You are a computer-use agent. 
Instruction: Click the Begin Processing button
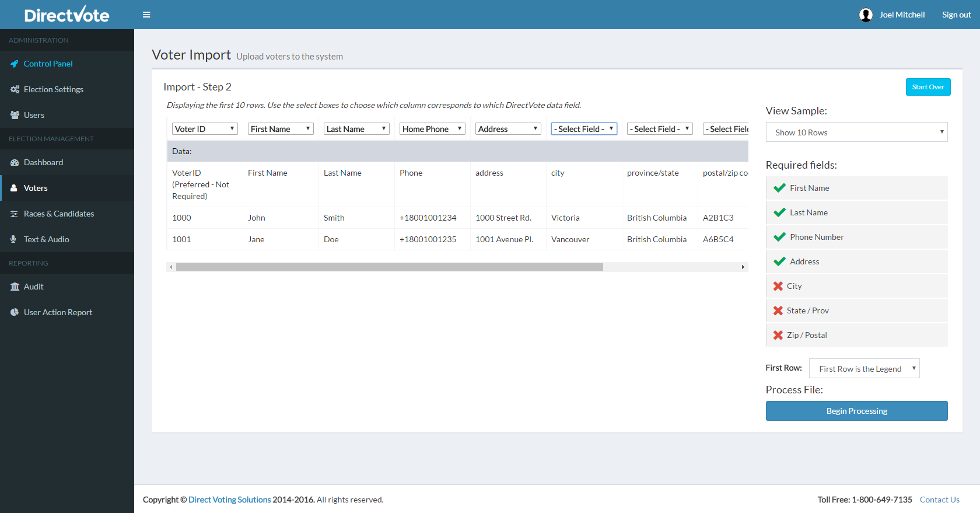coord(856,411)
